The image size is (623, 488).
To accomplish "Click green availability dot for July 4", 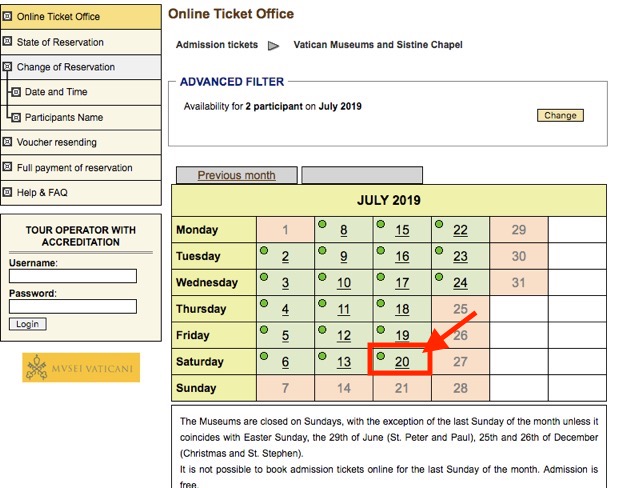I will (264, 303).
